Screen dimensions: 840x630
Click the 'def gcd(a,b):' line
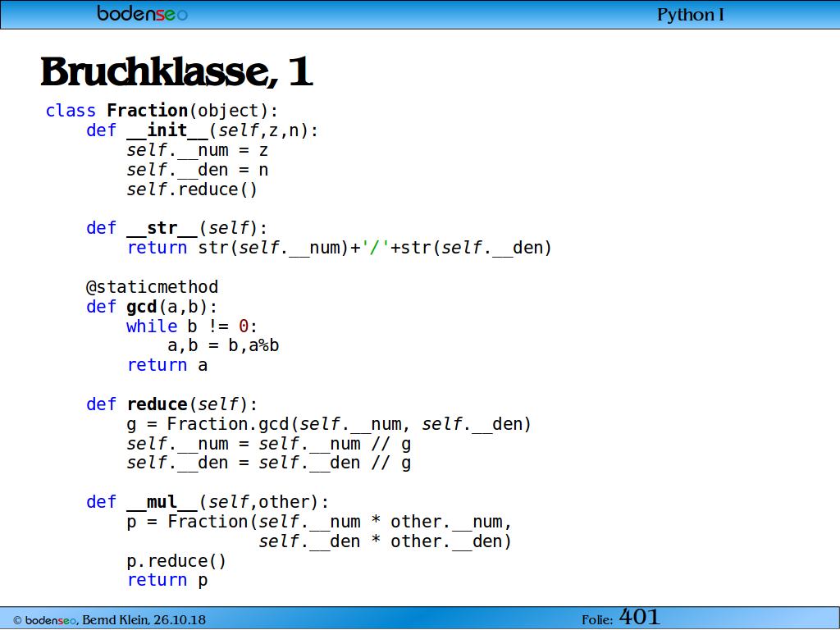point(152,307)
